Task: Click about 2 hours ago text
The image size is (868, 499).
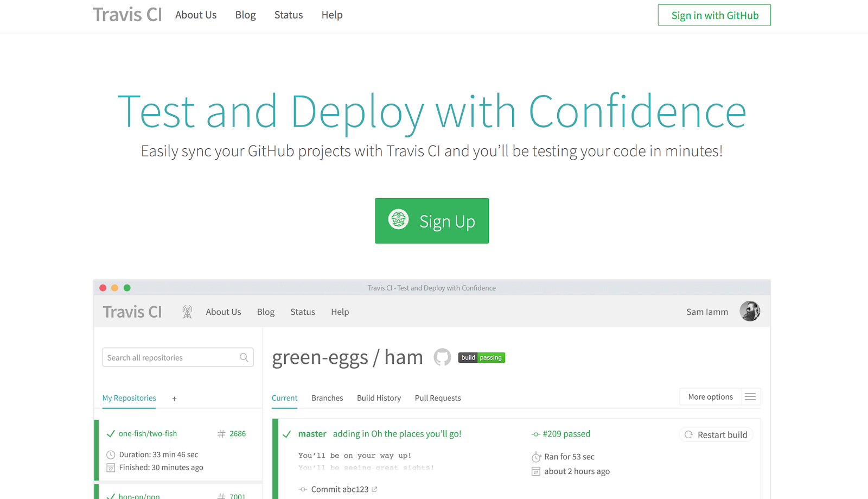Action: (577, 471)
